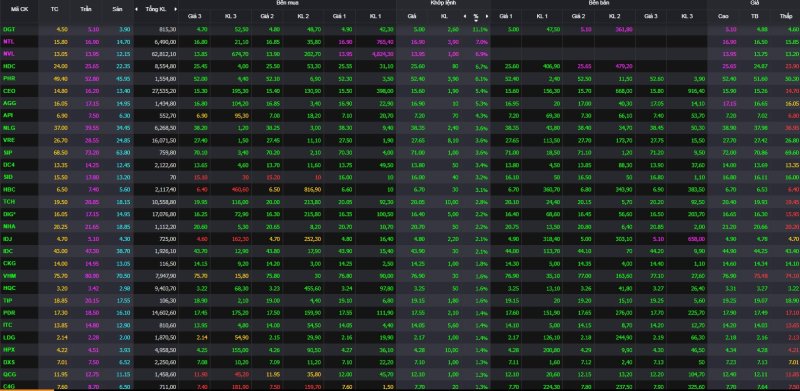Open stock symbol HBC details
This screenshot has height=391, width=800.
pos(8,189)
